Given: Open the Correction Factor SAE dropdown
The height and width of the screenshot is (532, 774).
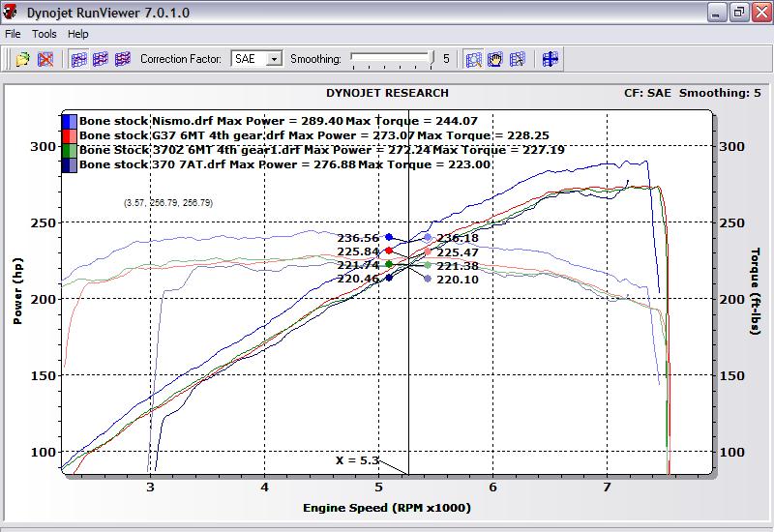Looking at the screenshot, I should point(275,59).
